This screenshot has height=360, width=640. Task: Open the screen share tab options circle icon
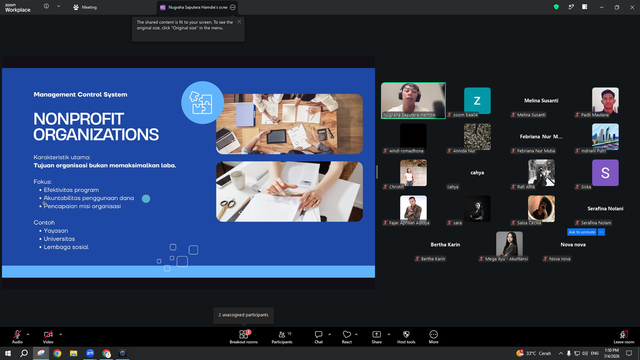tap(233, 7)
